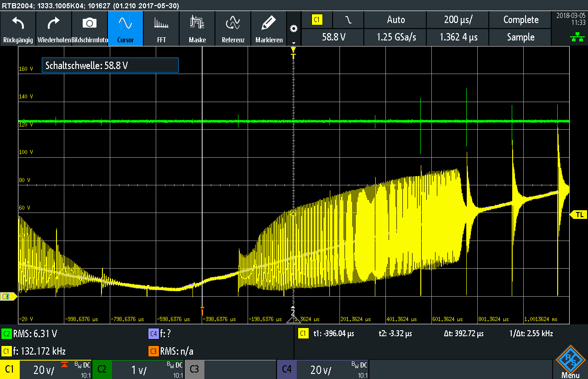Select channel C2 at 1 V/
The image size is (588, 379).
click(x=138, y=369)
